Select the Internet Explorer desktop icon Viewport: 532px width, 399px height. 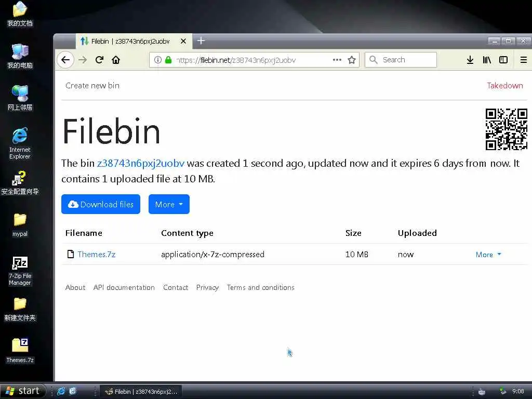click(x=20, y=143)
